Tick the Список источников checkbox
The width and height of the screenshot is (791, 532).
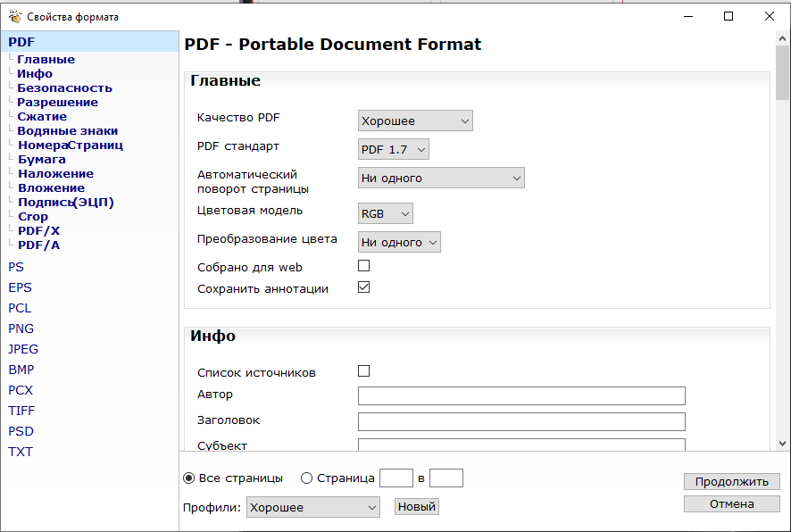coord(363,371)
